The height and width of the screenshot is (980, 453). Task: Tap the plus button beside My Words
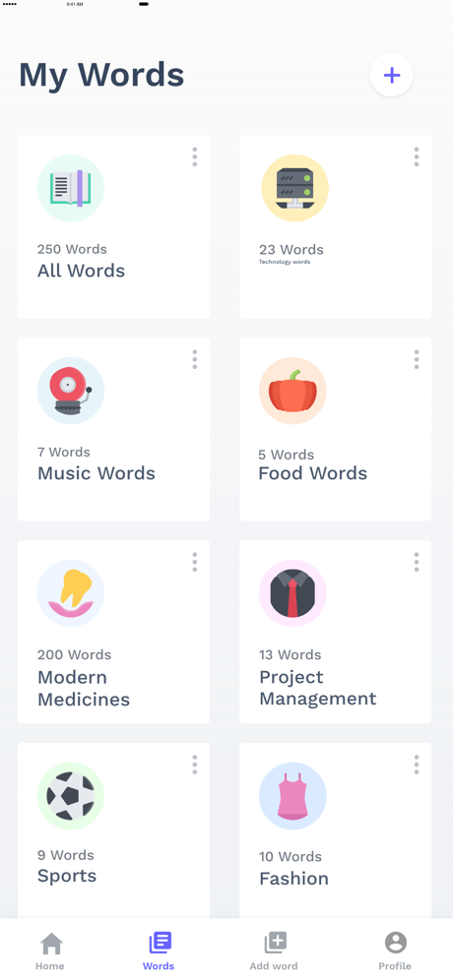click(x=391, y=75)
